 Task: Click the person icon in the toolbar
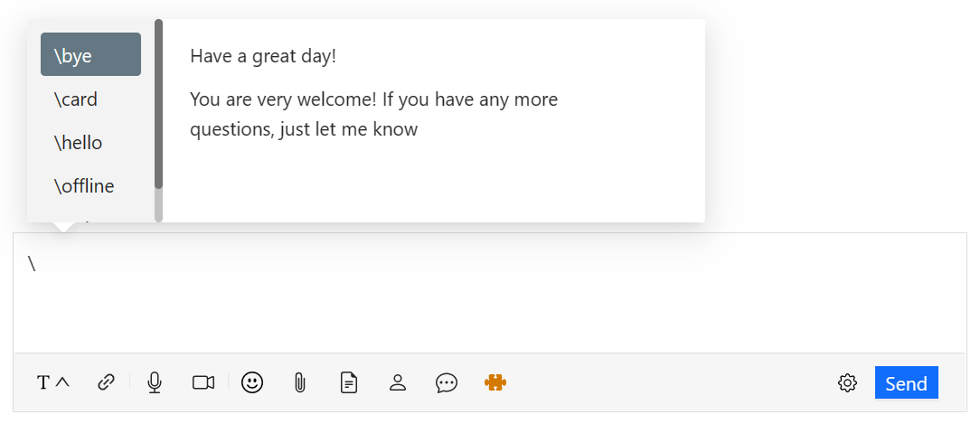tap(398, 382)
